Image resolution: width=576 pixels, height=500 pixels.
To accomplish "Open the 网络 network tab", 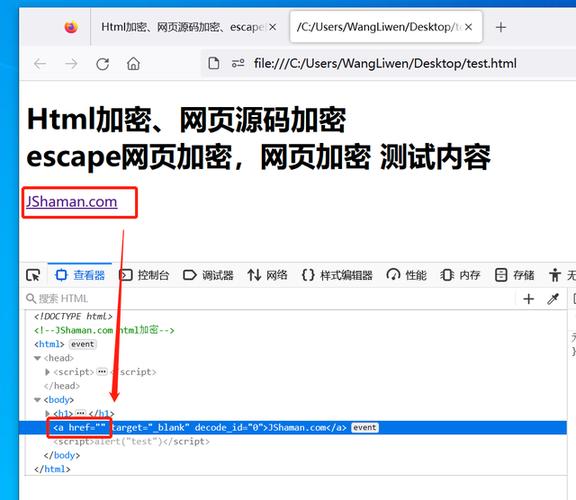I will click(267, 275).
